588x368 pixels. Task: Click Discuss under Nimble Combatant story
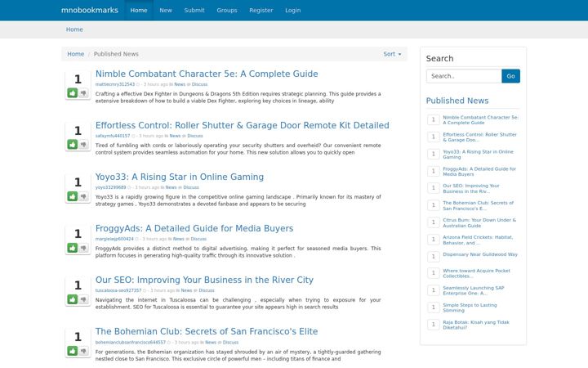199,84
